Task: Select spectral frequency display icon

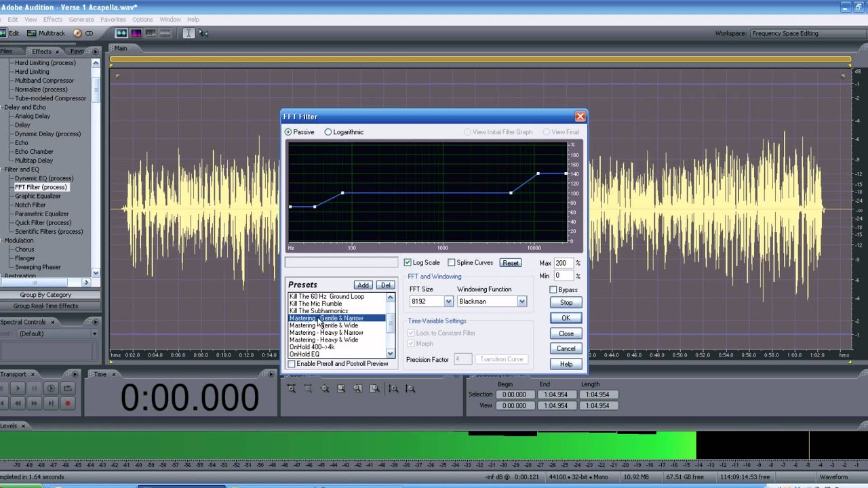Action: click(136, 33)
